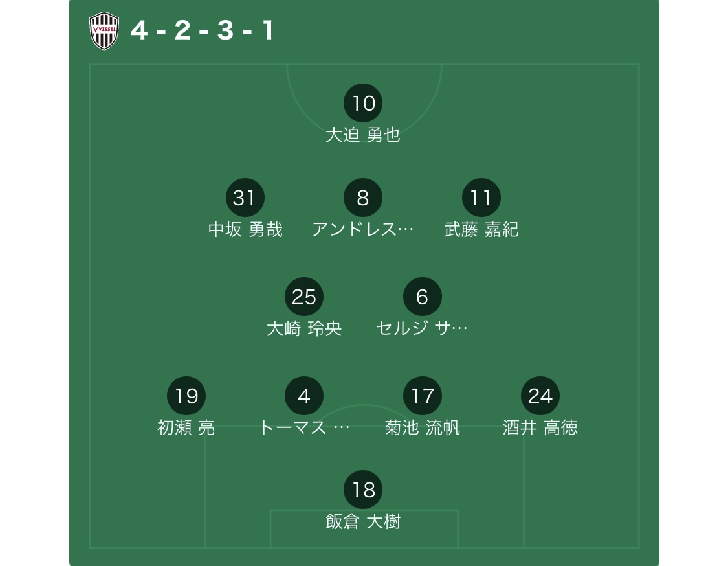This screenshot has width=728, height=566.
Task: Click goalkeeper name 飯倉 大樹
Action: [363, 521]
